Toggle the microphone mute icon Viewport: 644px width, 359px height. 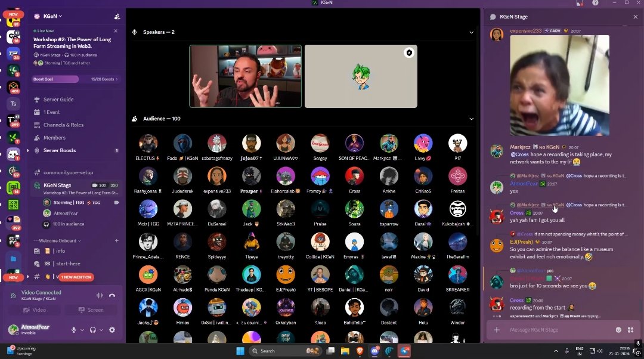74,330
